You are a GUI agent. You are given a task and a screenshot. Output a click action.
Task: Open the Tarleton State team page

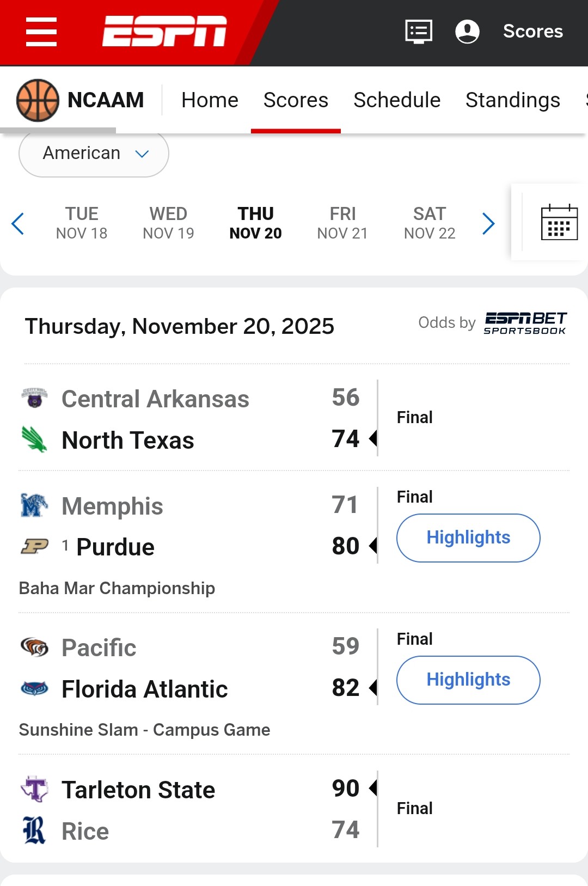click(x=138, y=790)
